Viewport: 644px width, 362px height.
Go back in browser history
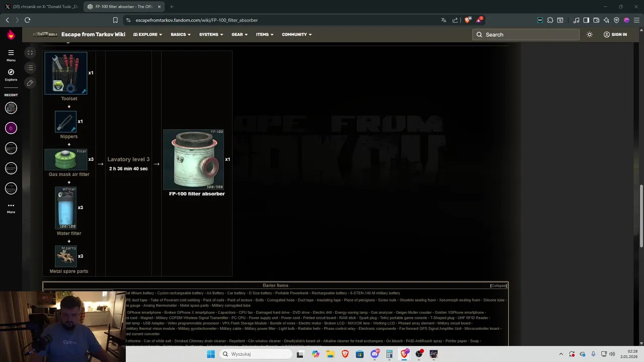pyautogui.click(x=8, y=20)
